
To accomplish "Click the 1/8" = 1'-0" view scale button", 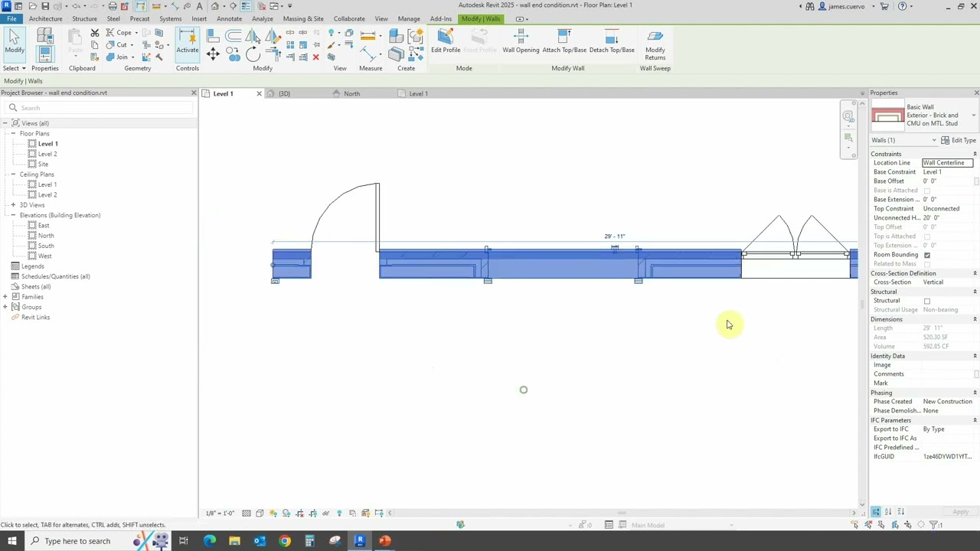I will (x=220, y=514).
